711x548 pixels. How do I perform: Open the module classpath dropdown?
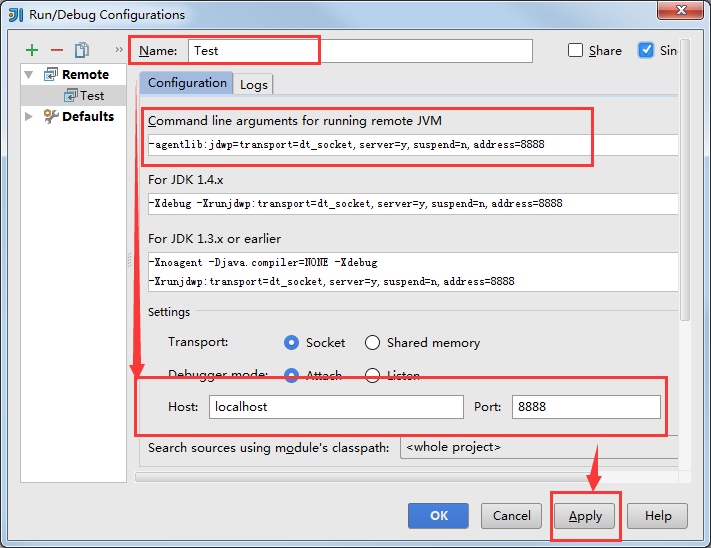540,448
